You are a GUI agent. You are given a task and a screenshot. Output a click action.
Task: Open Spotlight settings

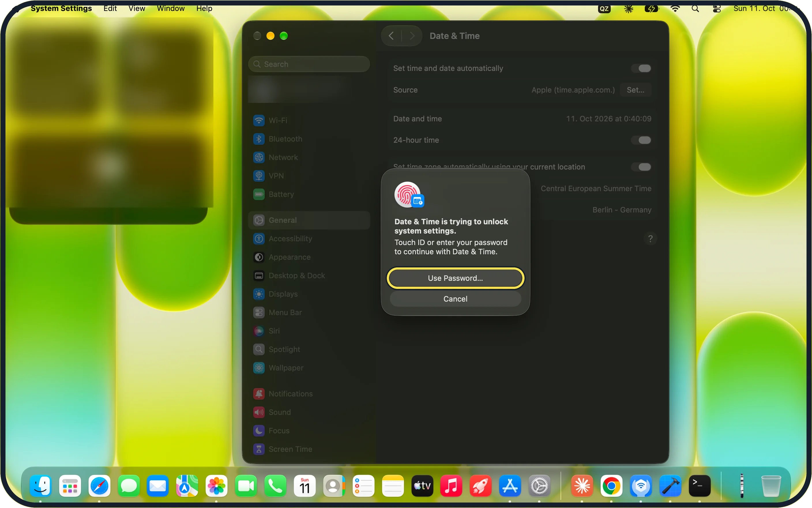click(309, 349)
